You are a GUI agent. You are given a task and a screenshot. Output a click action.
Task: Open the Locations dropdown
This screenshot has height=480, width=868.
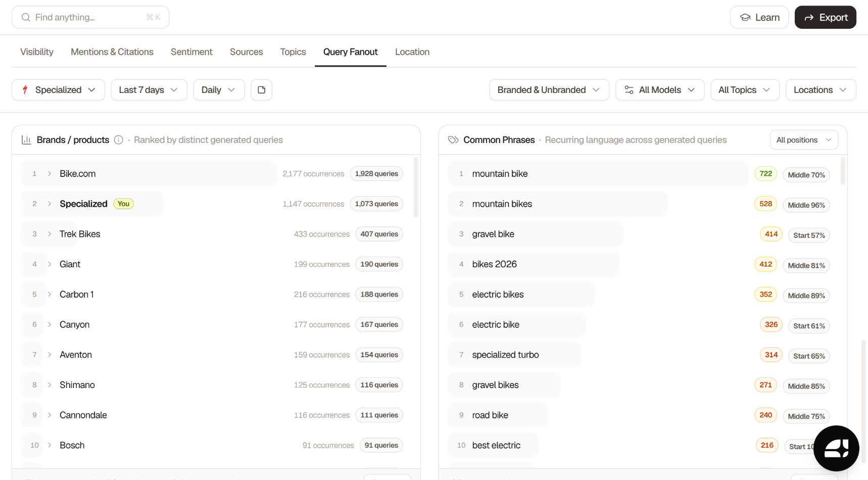coord(821,90)
